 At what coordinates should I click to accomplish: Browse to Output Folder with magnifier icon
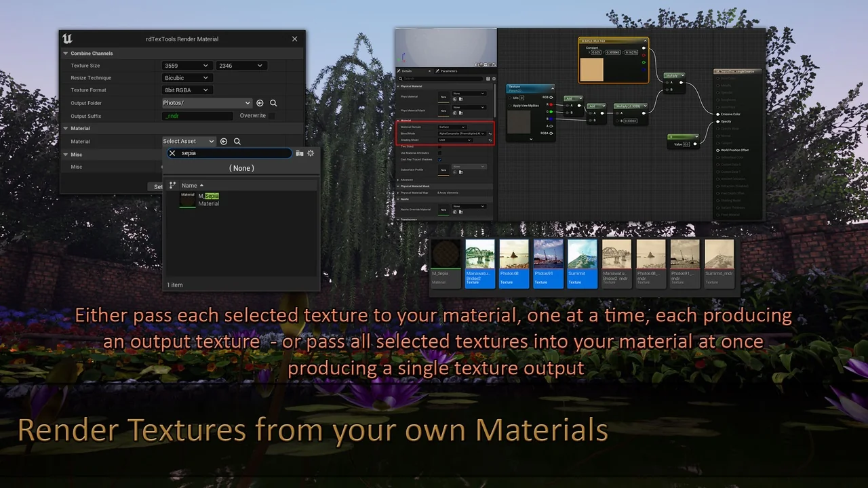[x=273, y=103]
